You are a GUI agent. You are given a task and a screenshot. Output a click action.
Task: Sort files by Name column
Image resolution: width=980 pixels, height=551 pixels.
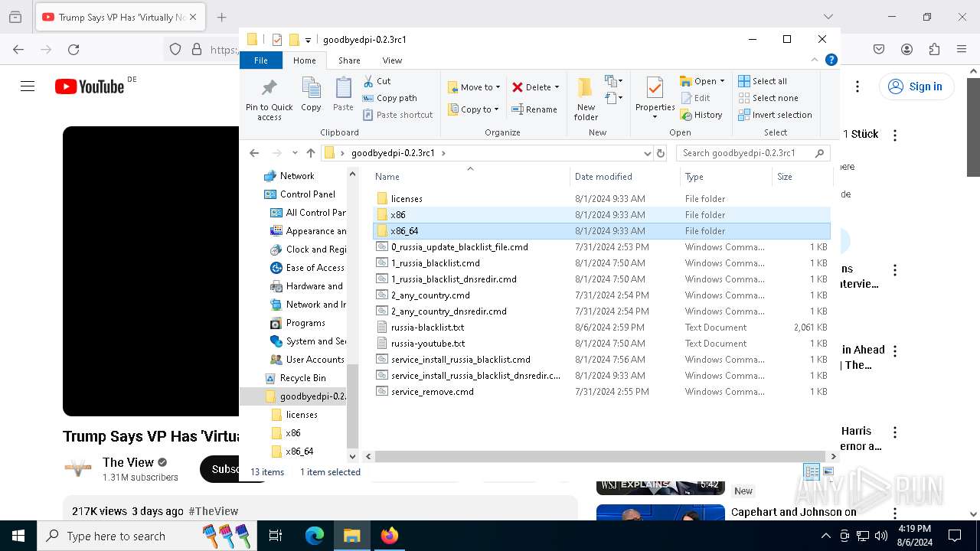[x=469, y=177]
